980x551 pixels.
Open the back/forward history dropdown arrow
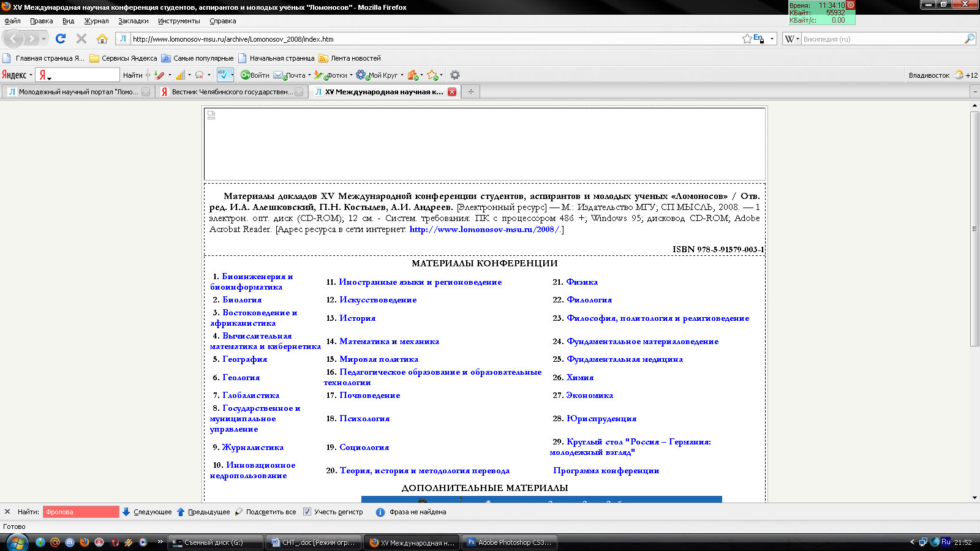point(44,39)
